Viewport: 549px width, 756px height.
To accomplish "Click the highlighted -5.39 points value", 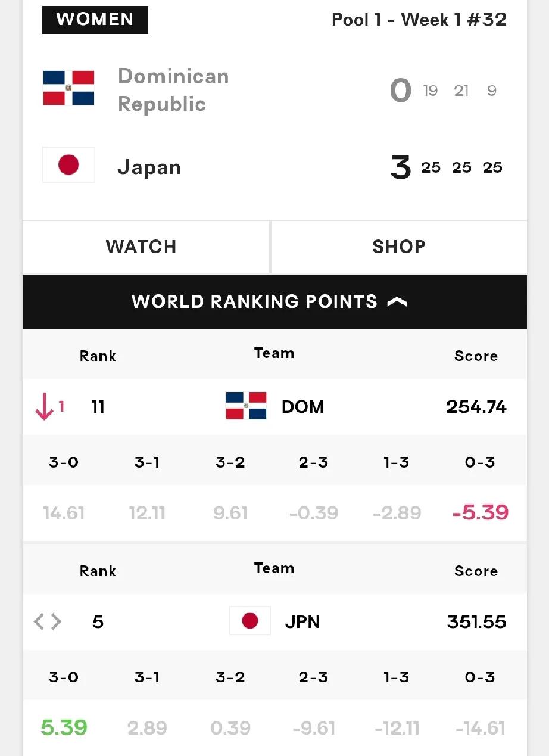I will point(480,512).
